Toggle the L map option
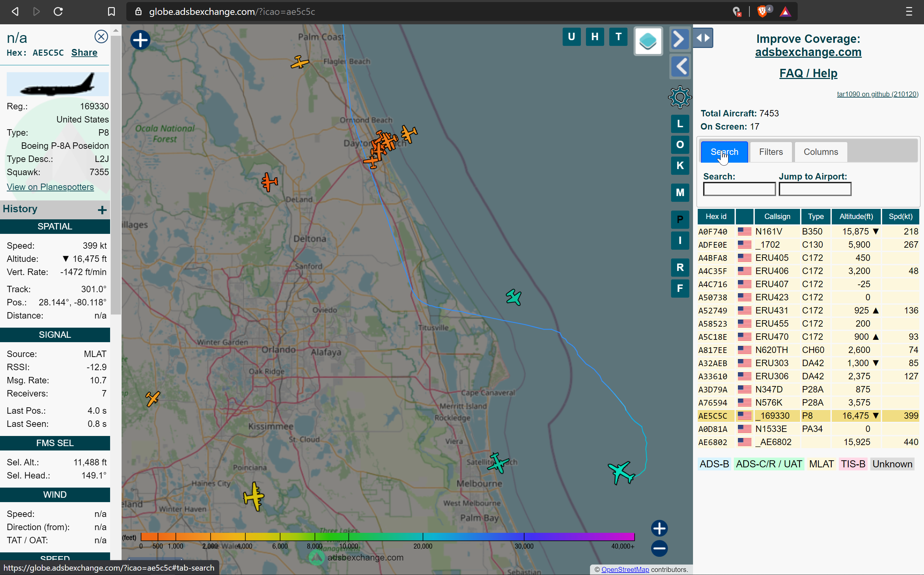Viewport: 924px width, 575px height. [x=680, y=124]
